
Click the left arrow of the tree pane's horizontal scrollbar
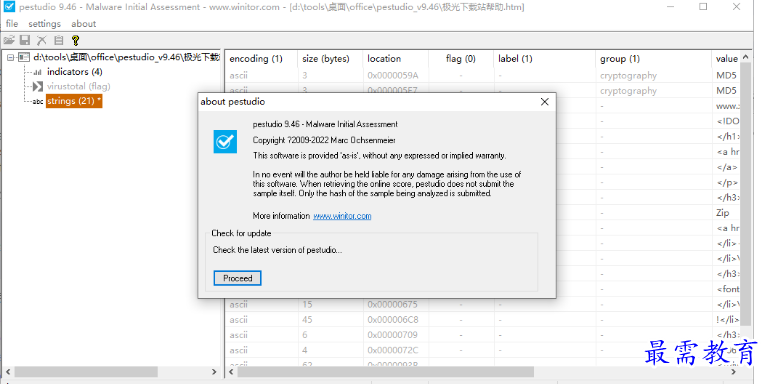(x=8, y=372)
